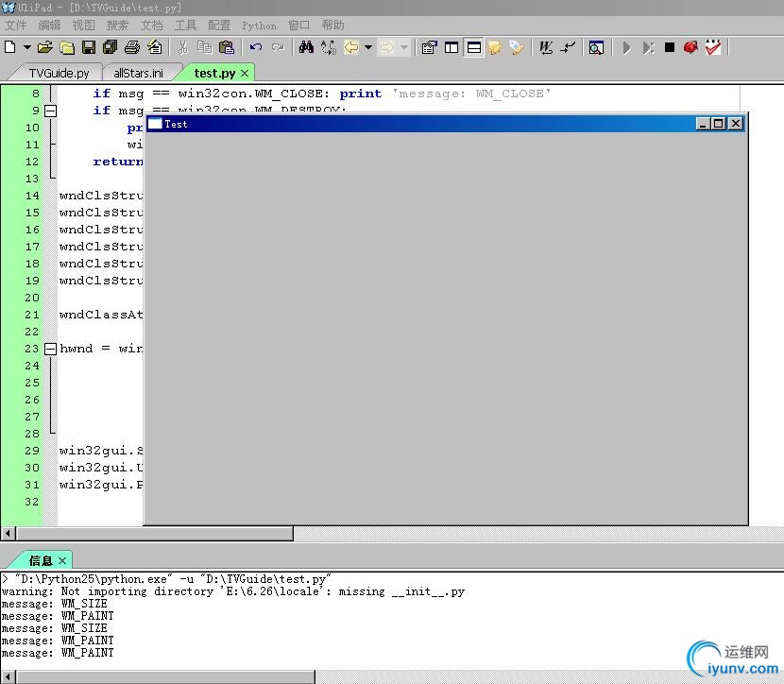Click the run with arguments icon
Image resolution: width=784 pixels, height=684 pixels.
point(649,47)
